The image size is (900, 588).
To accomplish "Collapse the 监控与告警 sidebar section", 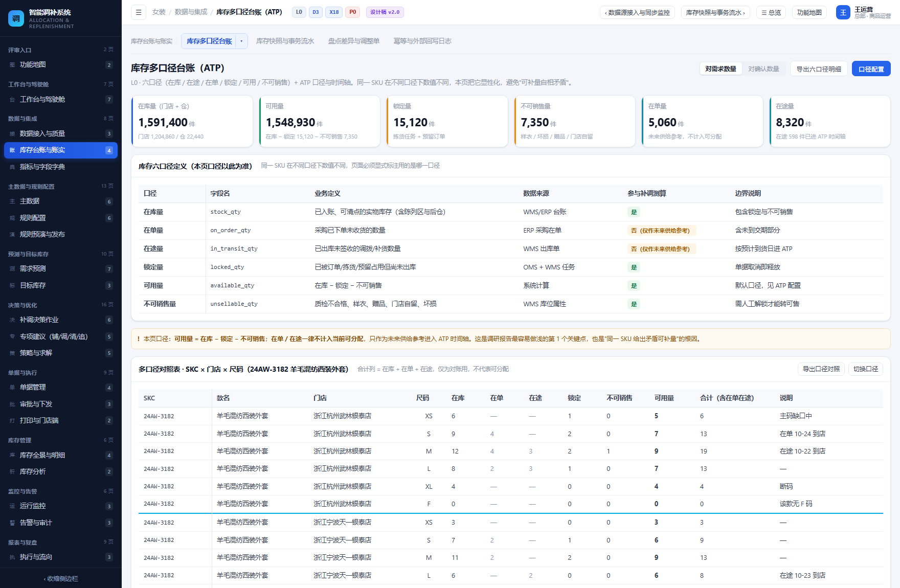I will pos(61,491).
